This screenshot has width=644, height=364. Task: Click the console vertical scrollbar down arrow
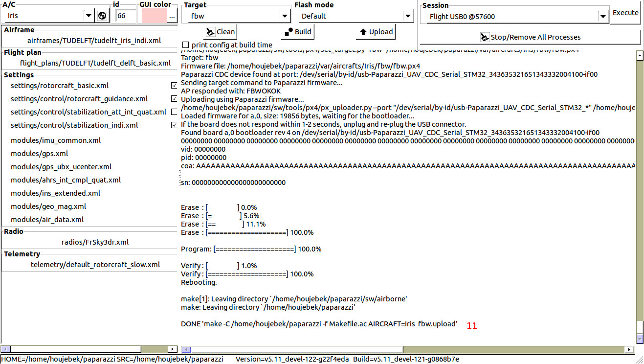[x=640, y=339]
